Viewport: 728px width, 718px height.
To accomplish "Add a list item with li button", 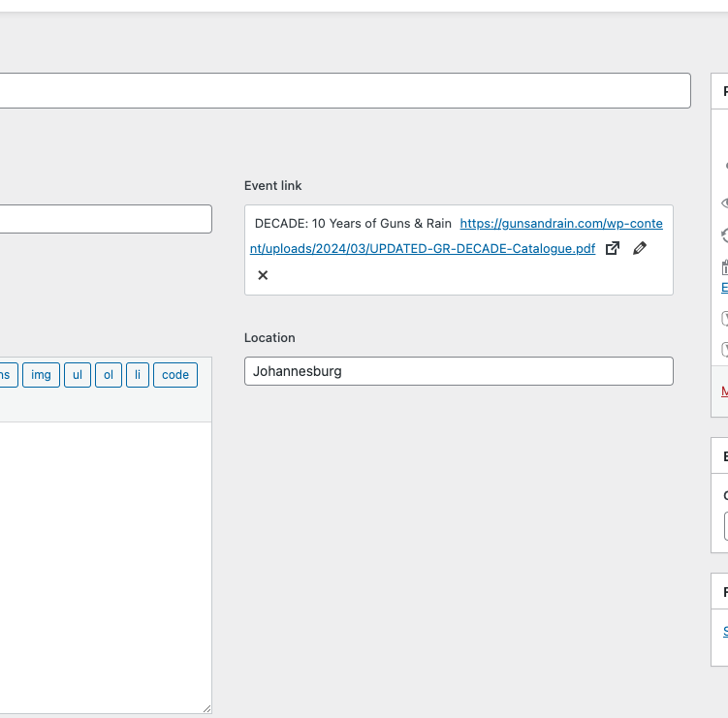I will (x=138, y=375).
